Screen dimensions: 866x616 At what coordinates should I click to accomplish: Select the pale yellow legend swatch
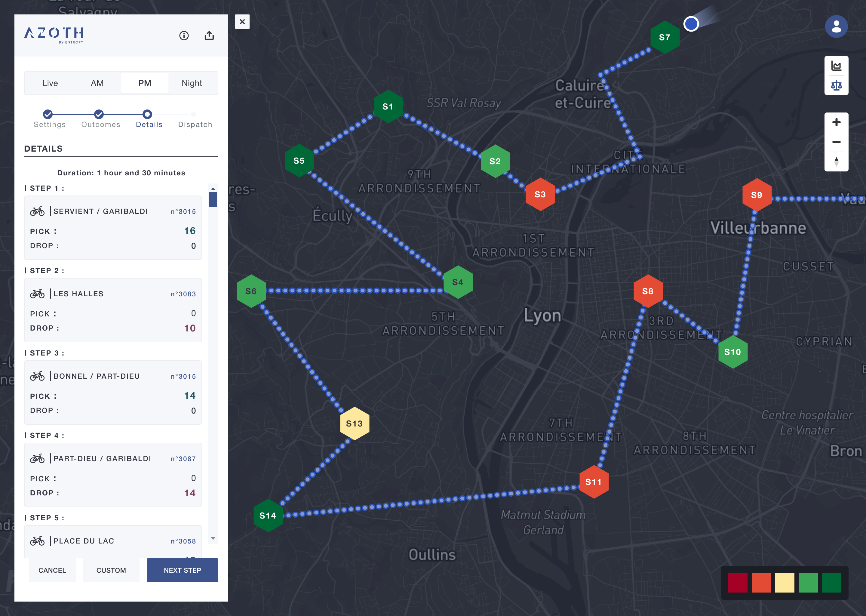click(x=785, y=583)
